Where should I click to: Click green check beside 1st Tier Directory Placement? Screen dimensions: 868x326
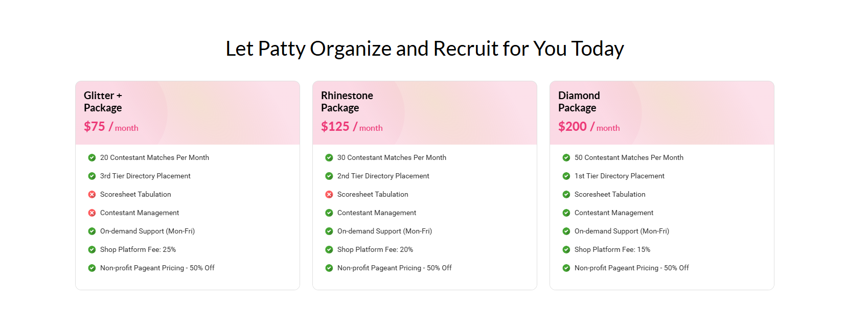[x=566, y=176]
